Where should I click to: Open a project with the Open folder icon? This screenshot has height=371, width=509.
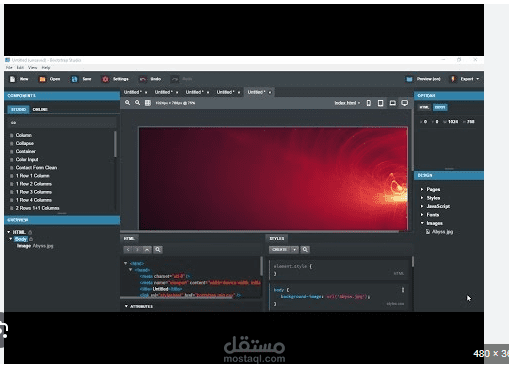point(42,79)
